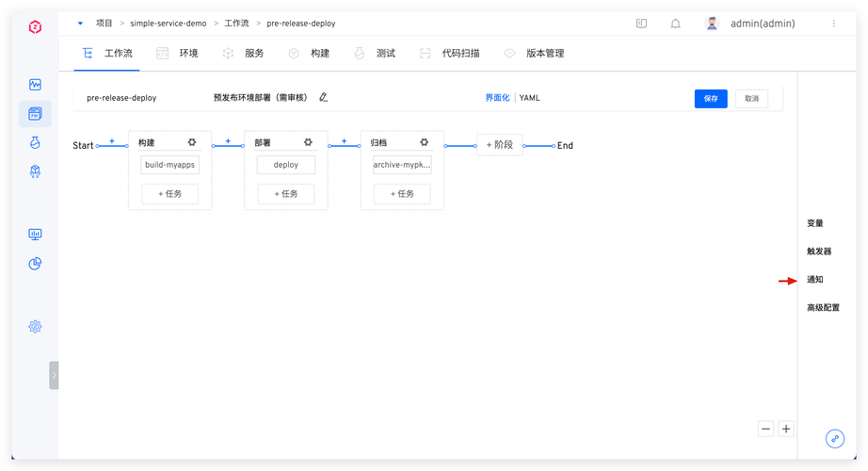
Task: Click the gear icon on 归档 stage
Action: [x=424, y=142]
